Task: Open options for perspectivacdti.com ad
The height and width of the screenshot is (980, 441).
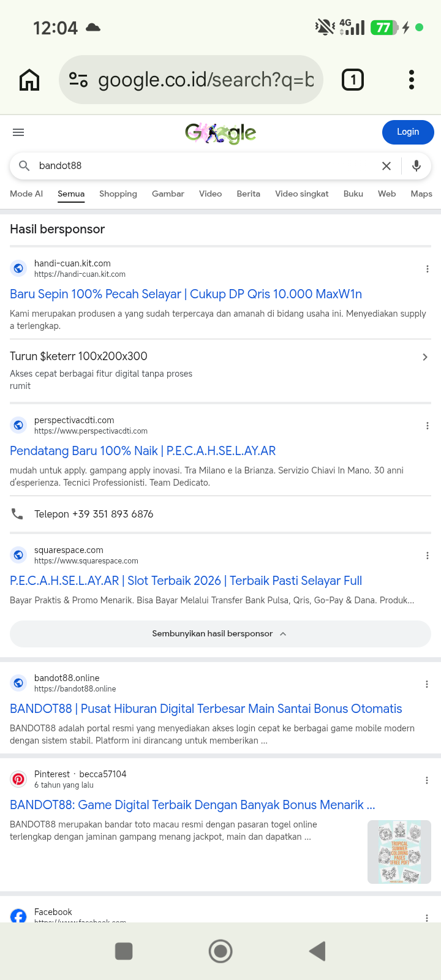Action: click(428, 426)
